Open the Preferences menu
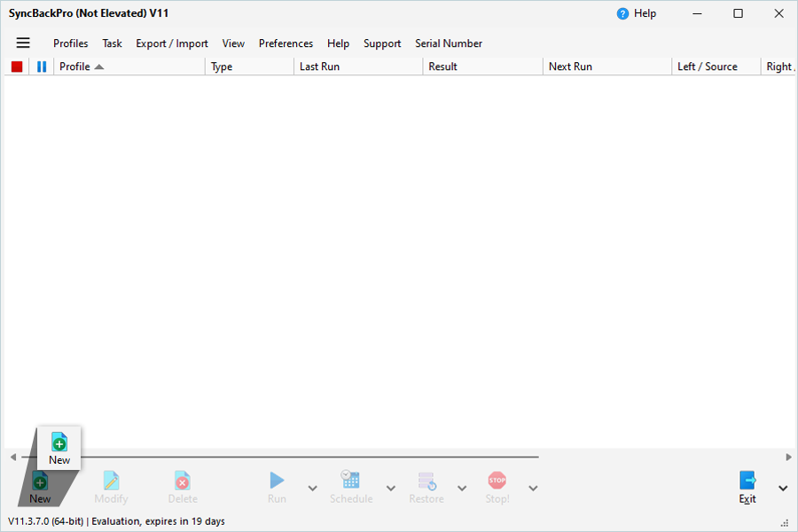The height and width of the screenshot is (532, 798). pos(286,43)
